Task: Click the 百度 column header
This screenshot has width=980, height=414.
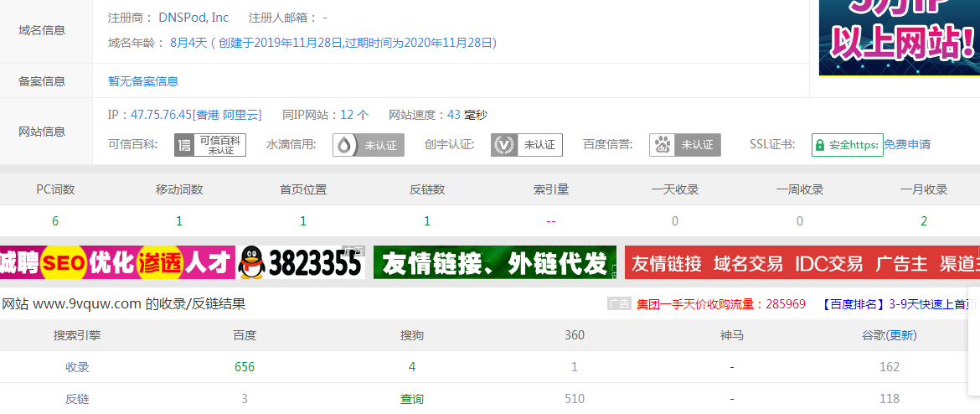Action: (245, 335)
